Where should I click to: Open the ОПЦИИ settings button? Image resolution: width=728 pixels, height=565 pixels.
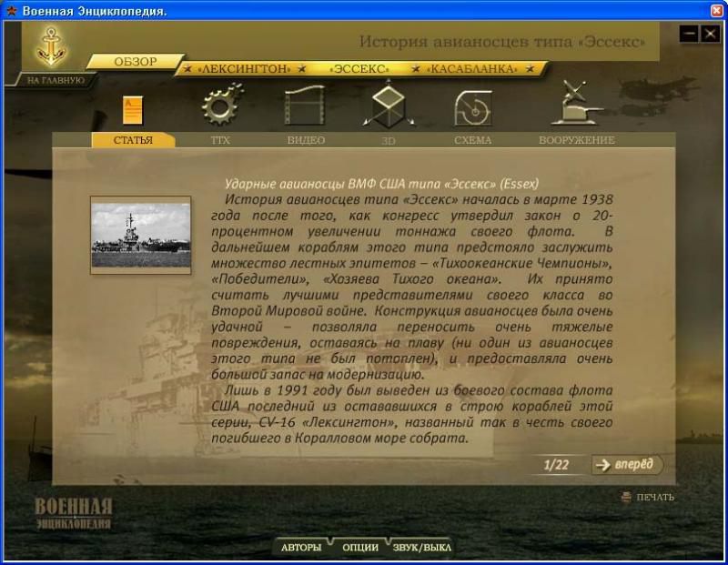pos(360,548)
